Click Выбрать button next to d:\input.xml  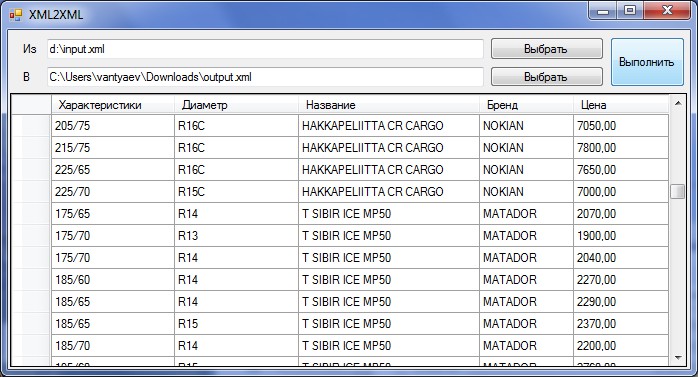[547, 49]
